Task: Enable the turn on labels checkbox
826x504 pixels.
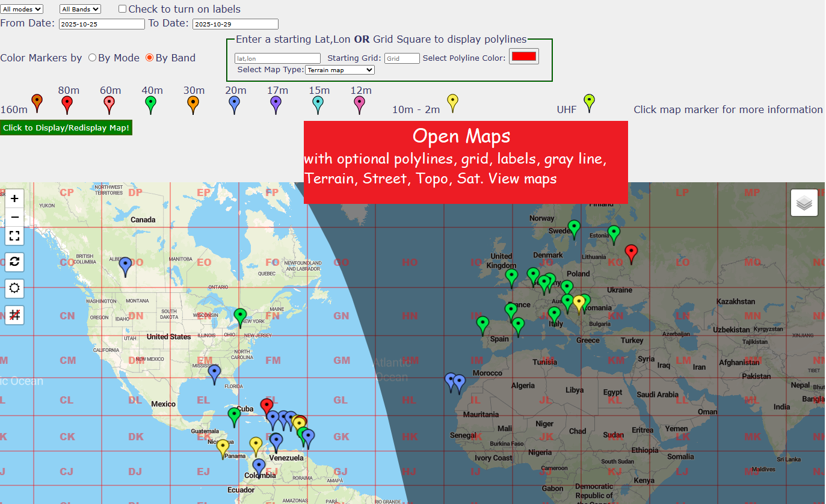Action: tap(123, 9)
